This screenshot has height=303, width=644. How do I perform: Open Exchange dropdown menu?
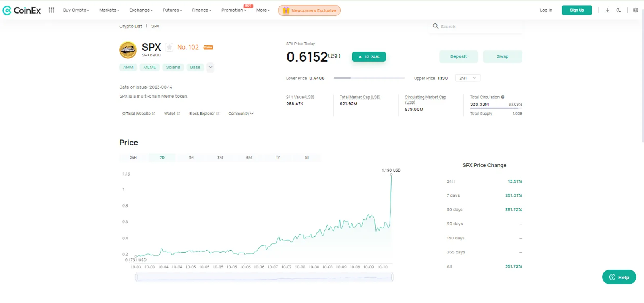[x=141, y=10]
